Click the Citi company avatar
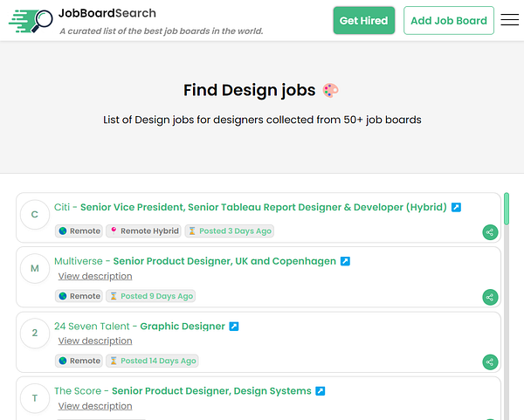The width and height of the screenshot is (524, 420). click(x=35, y=215)
